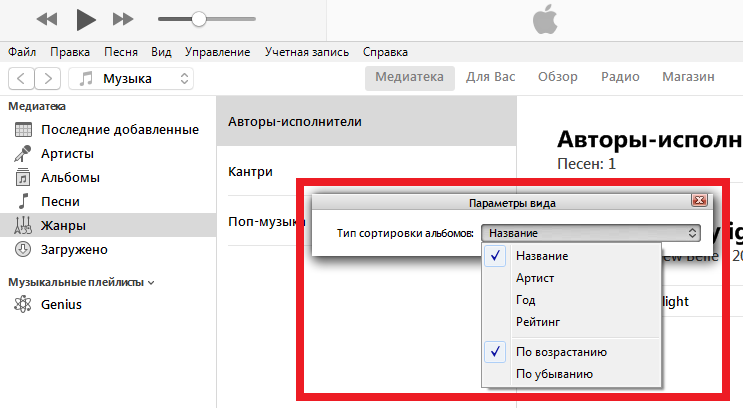Skip back with the rewind button
743x408 pixels.
[x=46, y=18]
